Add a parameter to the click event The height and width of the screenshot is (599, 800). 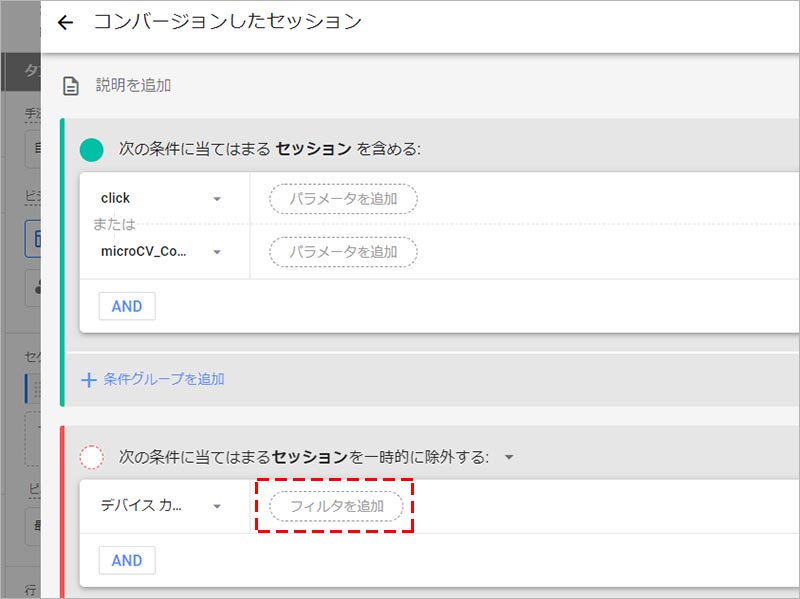pyautogui.click(x=343, y=199)
